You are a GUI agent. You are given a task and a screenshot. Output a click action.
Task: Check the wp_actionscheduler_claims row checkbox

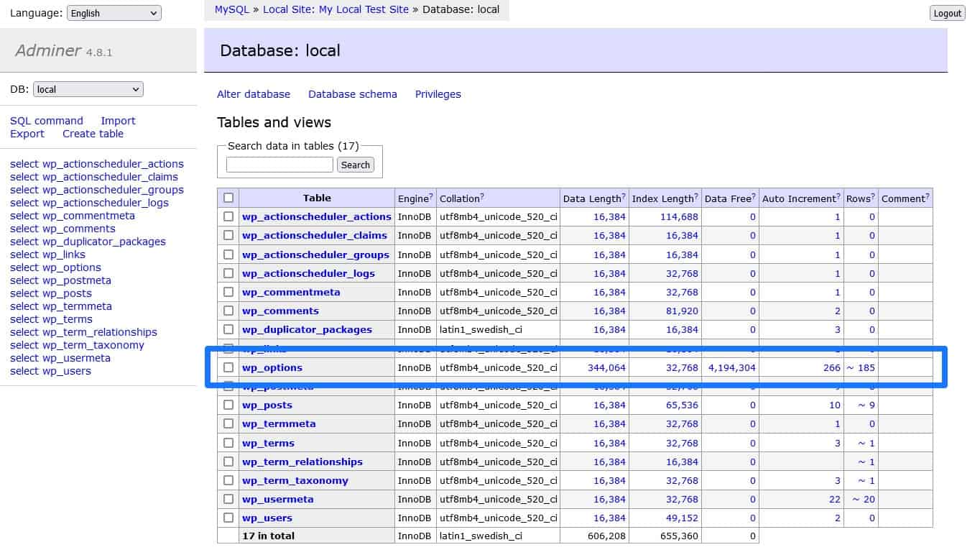coord(228,235)
